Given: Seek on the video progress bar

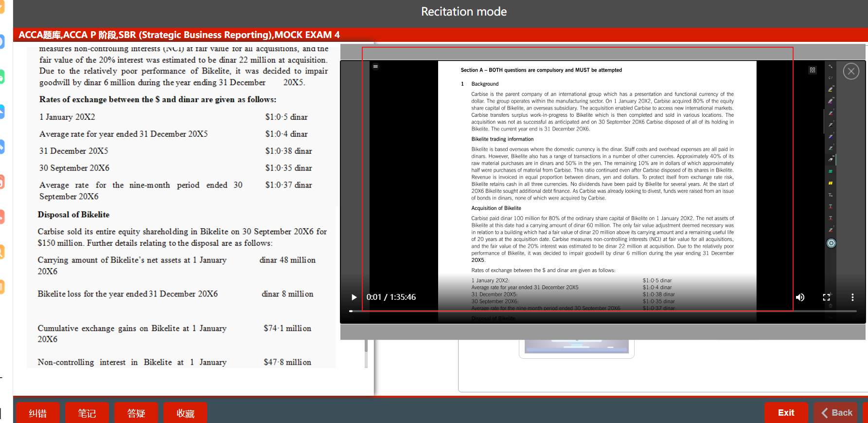Looking at the screenshot, I should [x=603, y=311].
